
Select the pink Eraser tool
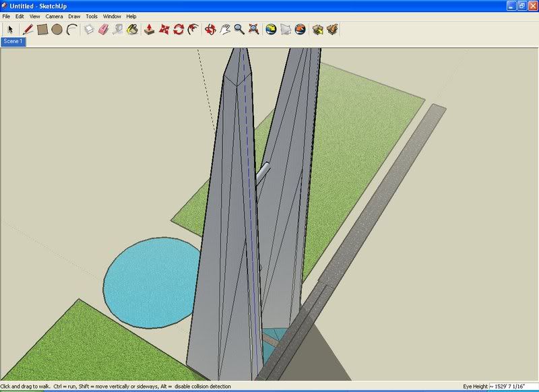(104, 29)
